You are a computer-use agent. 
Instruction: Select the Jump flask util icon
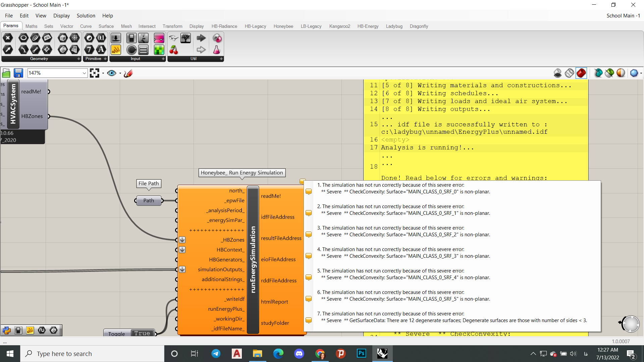[x=217, y=50]
